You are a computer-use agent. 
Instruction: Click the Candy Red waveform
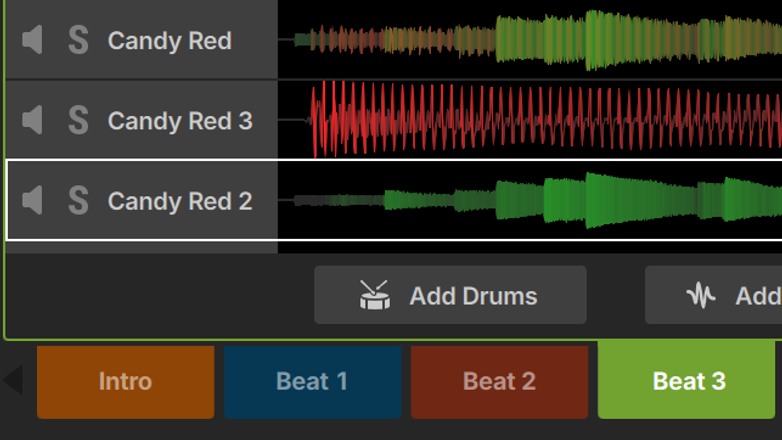pos(530,40)
